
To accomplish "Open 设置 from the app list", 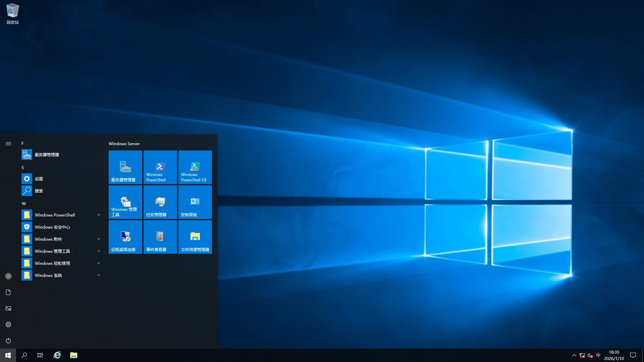I will pyautogui.click(x=39, y=179).
